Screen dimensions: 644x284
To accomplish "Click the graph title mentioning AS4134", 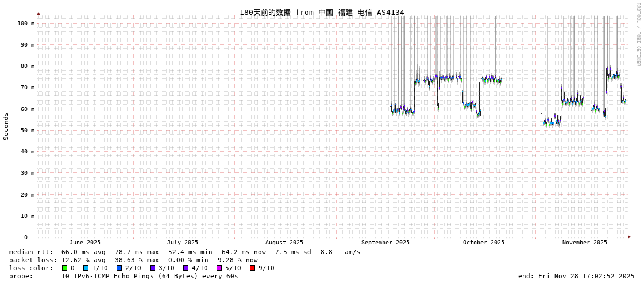I will (322, 12).
